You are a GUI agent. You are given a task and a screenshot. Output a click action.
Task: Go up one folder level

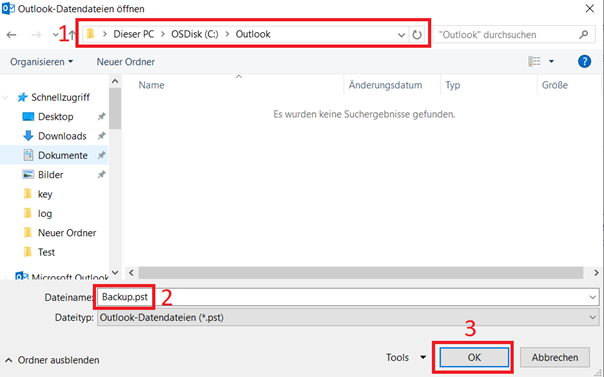pyautogui.click(x=72, y=35)
